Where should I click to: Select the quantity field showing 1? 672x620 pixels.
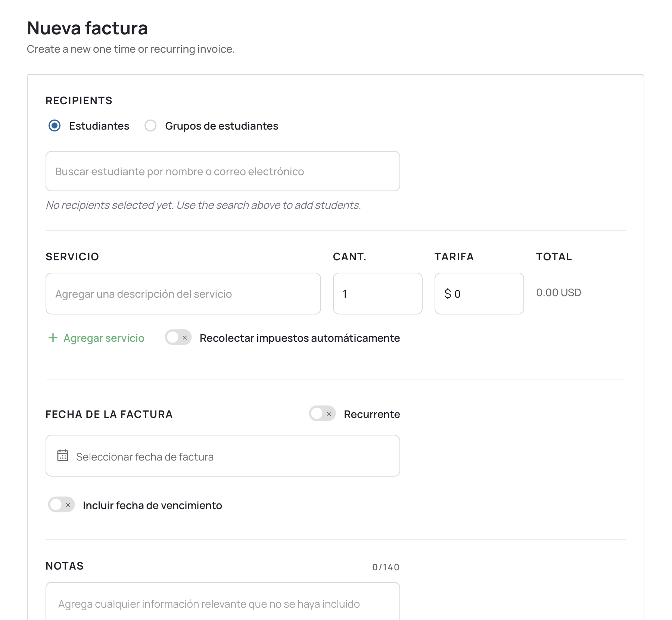click(x=377, y=294)
